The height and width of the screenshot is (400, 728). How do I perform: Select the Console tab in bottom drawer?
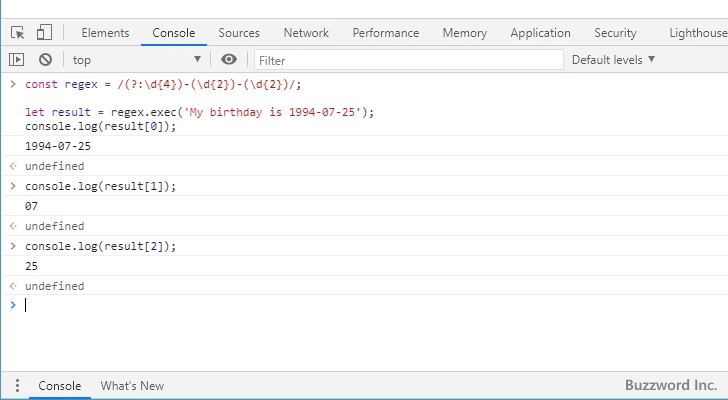tap(59, 386)
